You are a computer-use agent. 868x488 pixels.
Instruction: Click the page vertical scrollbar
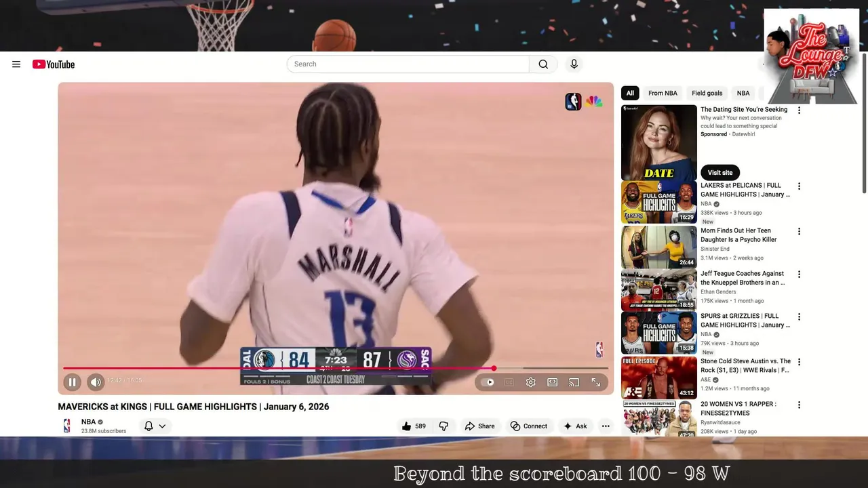(x=863, y=122)
